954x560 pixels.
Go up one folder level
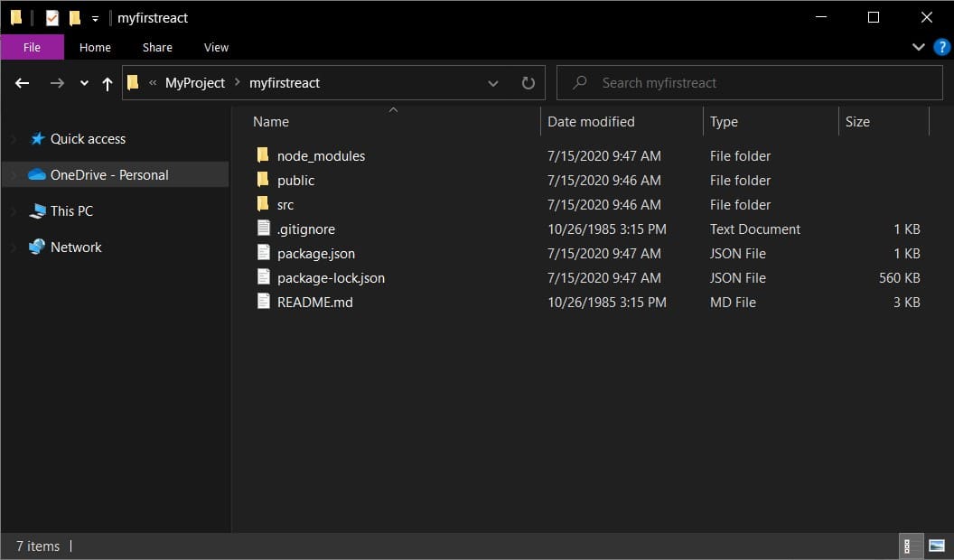tap(108, 83)
